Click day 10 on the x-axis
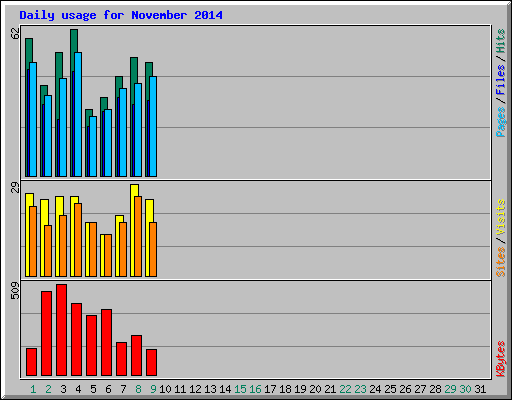This screenshot has width=512, height=400. coord(165,389)
